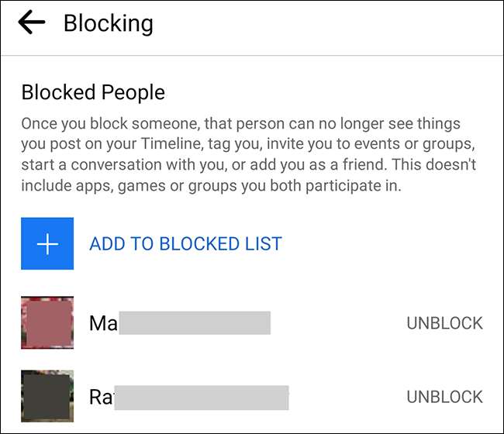The height and width of the screenshot is (434, 504).
Task: Open the pink pixelated profile picture
Action: 47,322
